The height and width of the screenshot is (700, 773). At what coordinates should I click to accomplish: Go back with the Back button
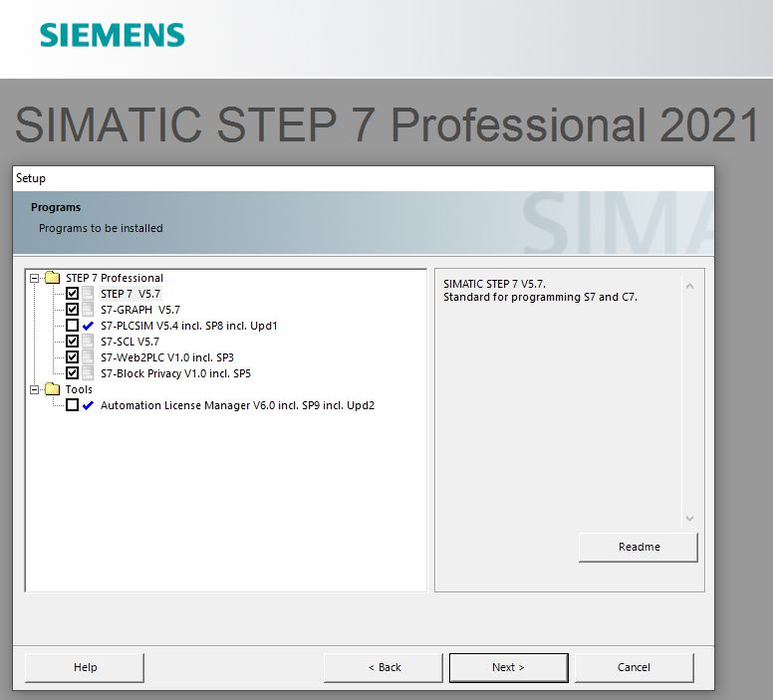(x=384, y=667)
